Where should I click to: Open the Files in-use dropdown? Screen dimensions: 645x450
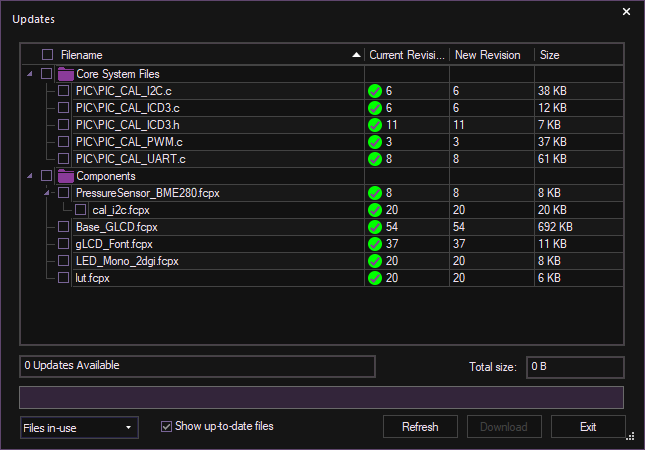(79, 428)
